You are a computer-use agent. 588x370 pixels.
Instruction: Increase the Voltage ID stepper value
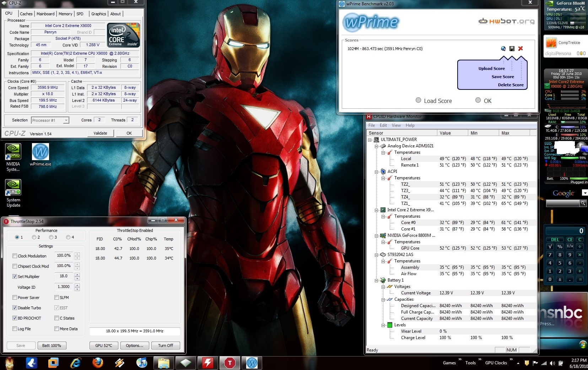point(77,285)
